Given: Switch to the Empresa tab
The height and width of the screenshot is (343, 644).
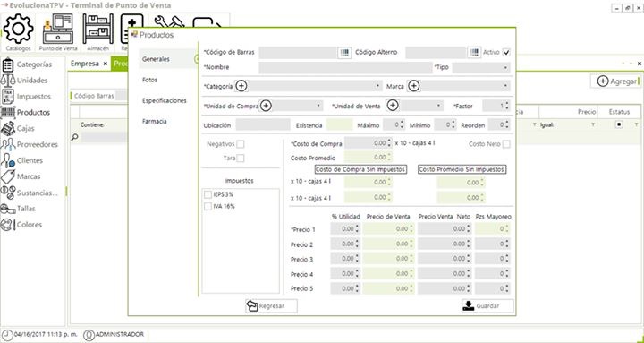Looking at the screenshot, I should tap(85, 64).
